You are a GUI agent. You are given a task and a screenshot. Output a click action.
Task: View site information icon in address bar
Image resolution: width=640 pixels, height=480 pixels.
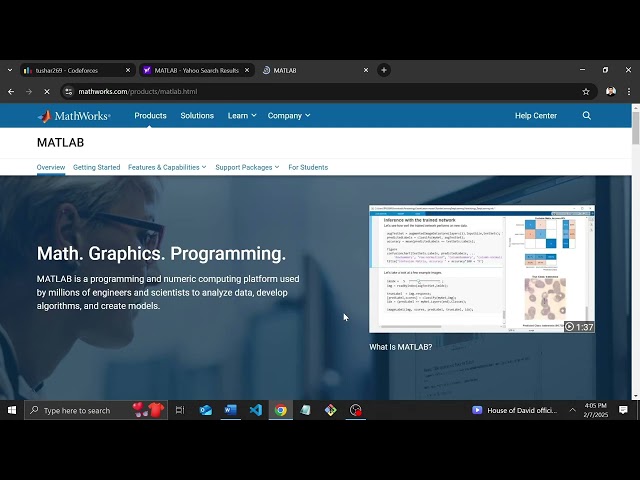(x=69, y=91)
